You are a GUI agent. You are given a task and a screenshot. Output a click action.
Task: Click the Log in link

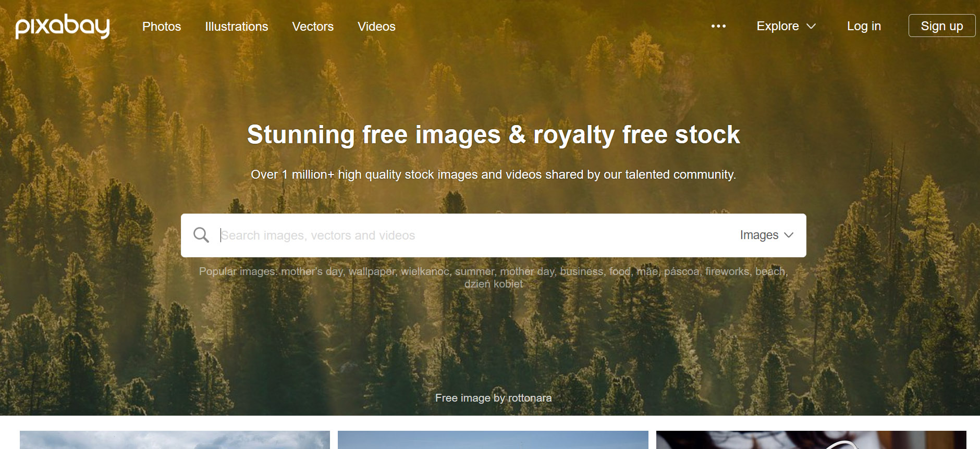(x=864, y=26)
